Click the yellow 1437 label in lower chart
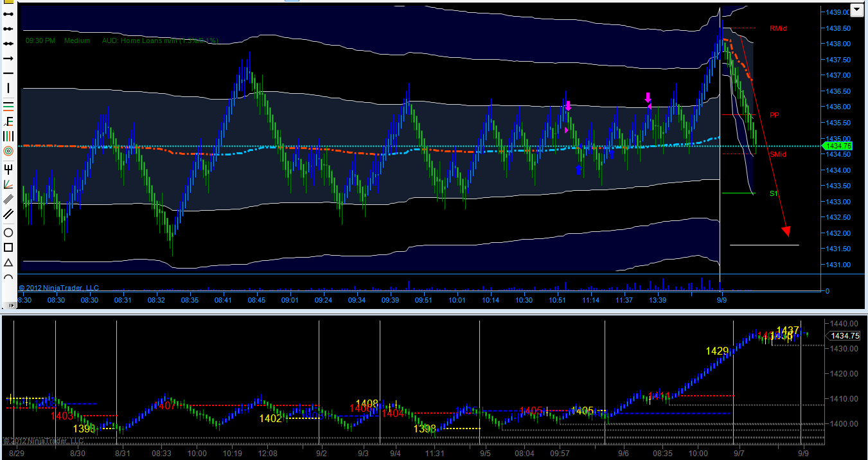Screen dimensions: 868x460 788,330
